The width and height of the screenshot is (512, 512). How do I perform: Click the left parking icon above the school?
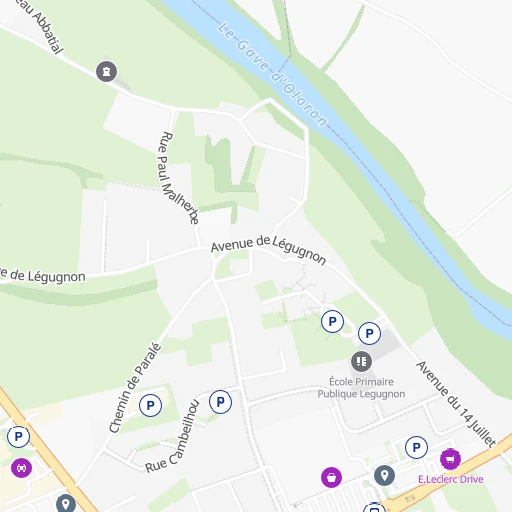(332, 321)
